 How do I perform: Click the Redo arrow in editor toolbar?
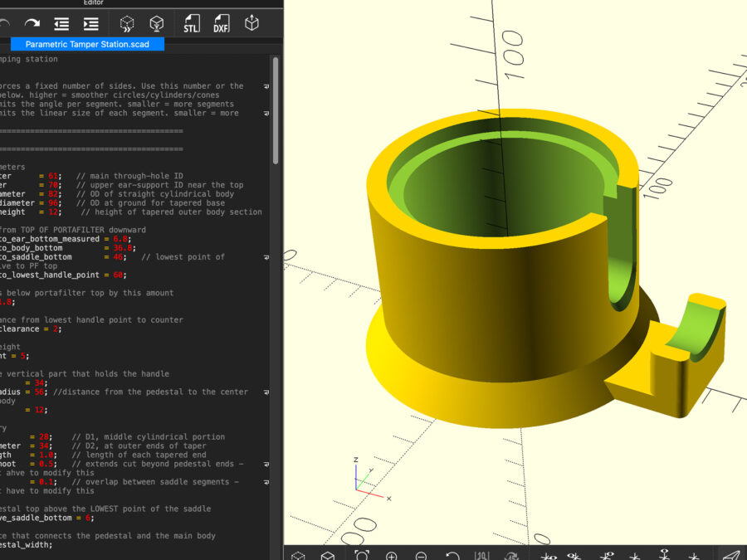point(32,23)
